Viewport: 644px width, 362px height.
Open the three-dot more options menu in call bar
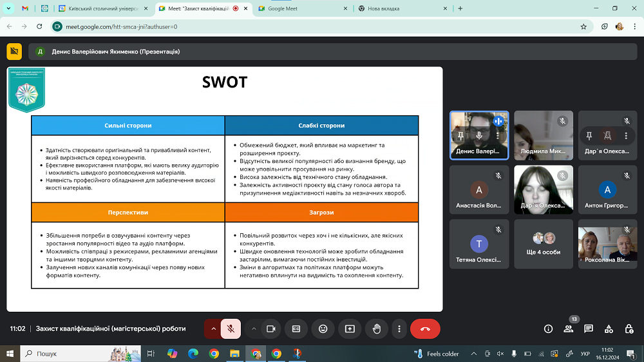(x=399, y=329)
